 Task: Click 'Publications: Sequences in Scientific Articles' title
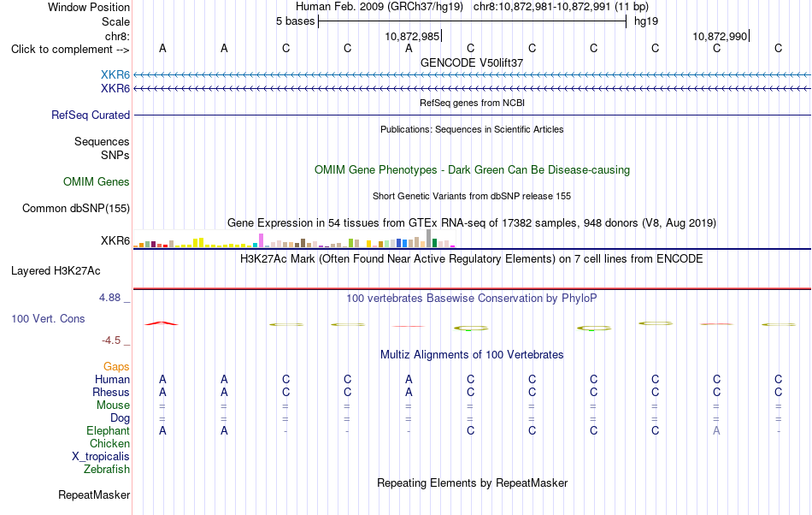[472, 129]
